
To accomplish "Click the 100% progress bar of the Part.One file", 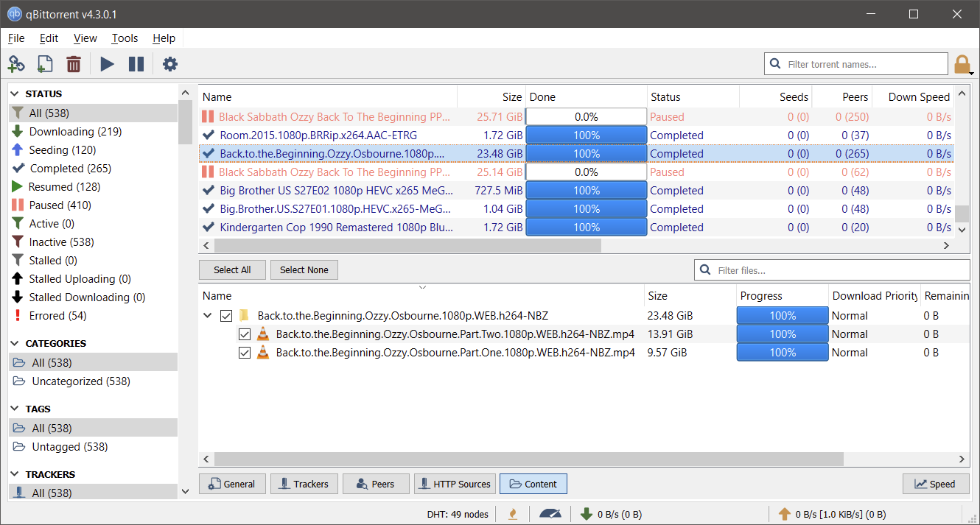I will (x=783, y=353).
